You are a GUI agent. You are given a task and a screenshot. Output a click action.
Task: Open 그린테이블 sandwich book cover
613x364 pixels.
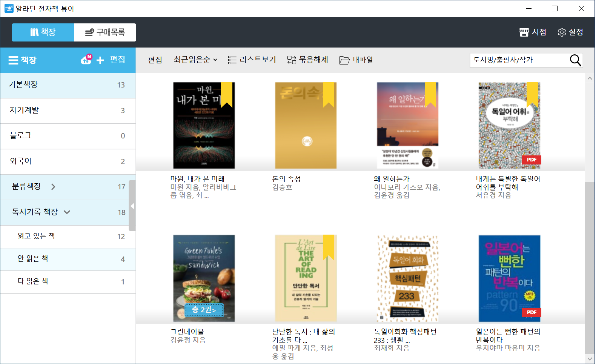pos(204,278)
